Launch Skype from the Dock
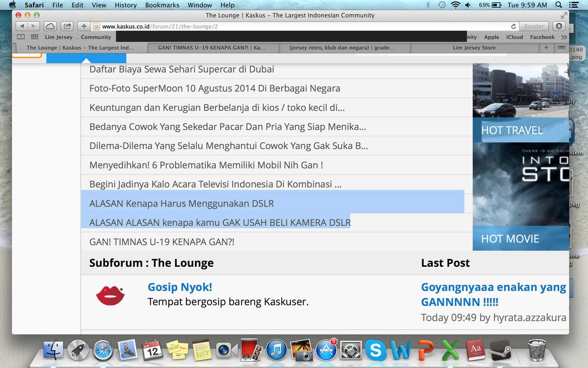Image resolution: width=588 pixels, height=368 pixels. 376,351
